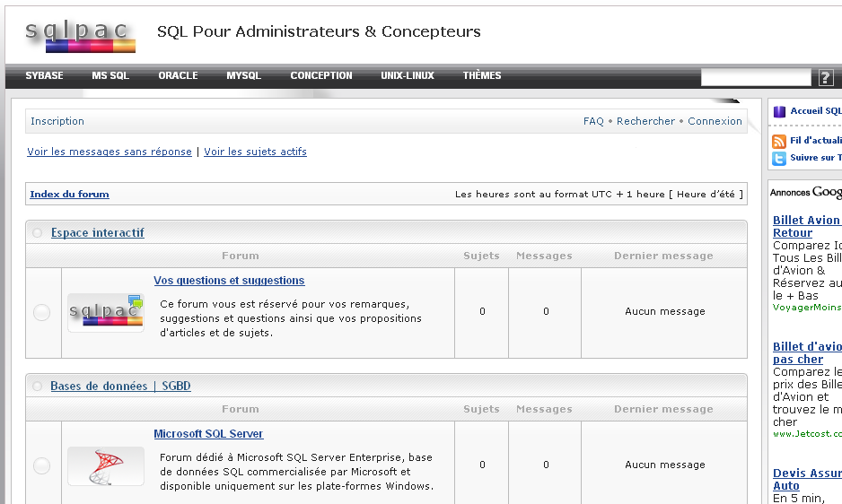Open the Inscription registration link
The height and width of the screenshot is (504, 842).
(x=57, y=121)
